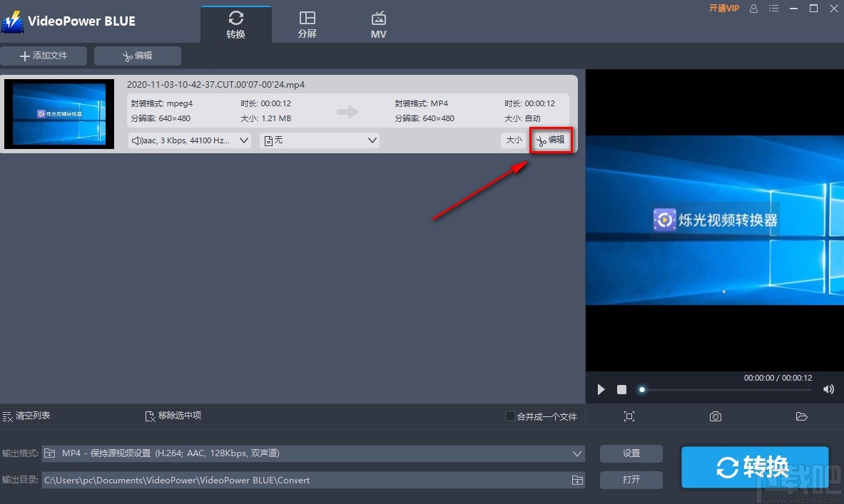Mute the preview volume speaker icon
The image size is (844, 504).
(828, 389)
